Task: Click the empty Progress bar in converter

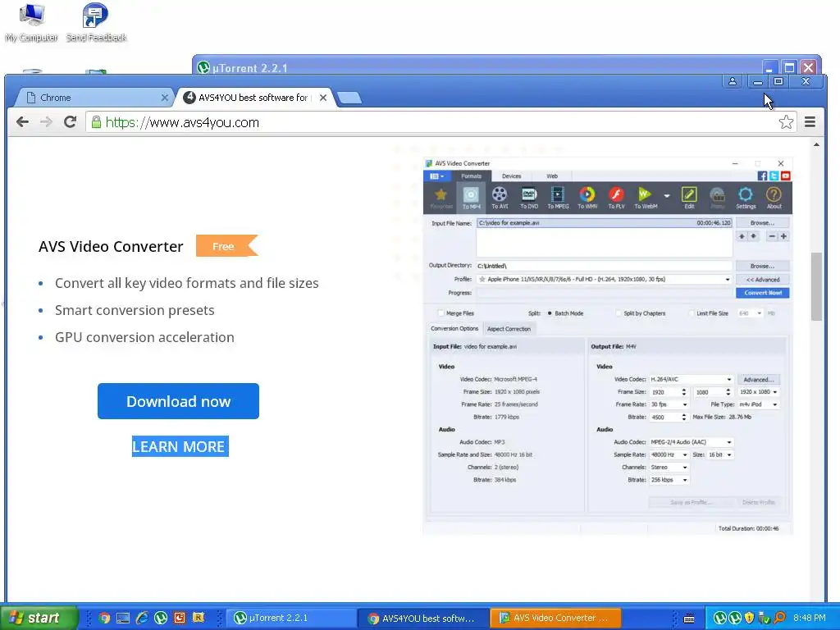Action: pos(604,293)
